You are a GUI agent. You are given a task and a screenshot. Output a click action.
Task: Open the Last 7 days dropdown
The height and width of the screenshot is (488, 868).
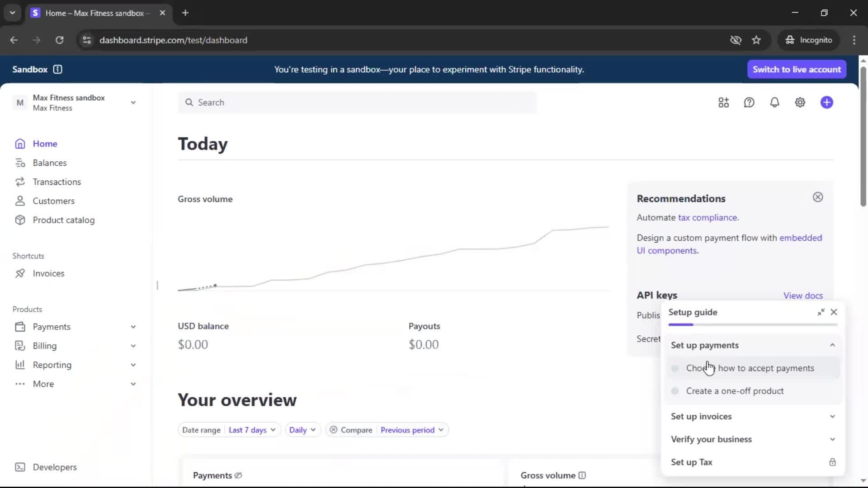tap(252, 430)
